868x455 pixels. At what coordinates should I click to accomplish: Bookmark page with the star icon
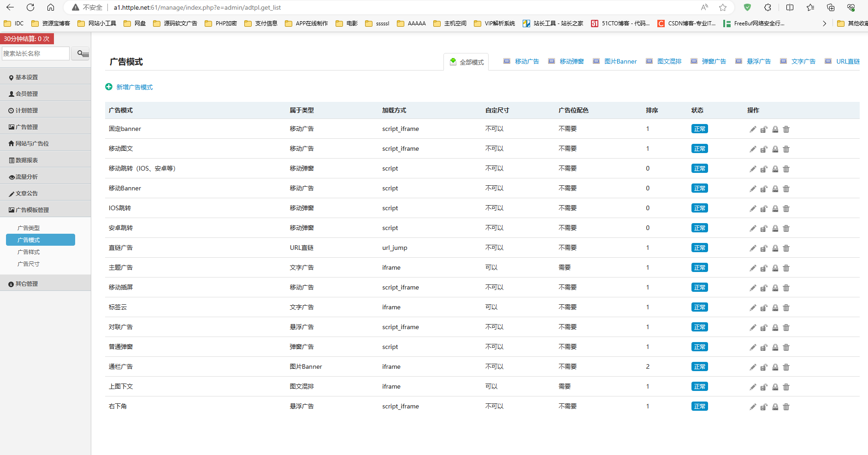point(723,7)
